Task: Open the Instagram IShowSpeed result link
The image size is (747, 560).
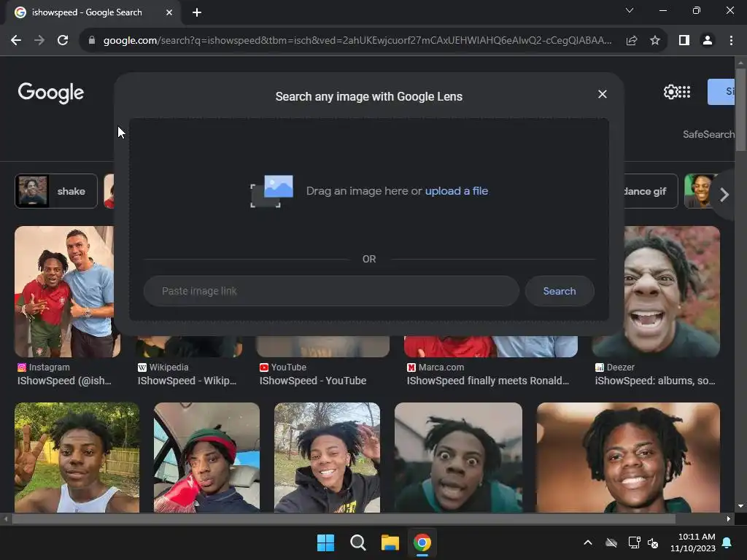Action: (65, 381)
